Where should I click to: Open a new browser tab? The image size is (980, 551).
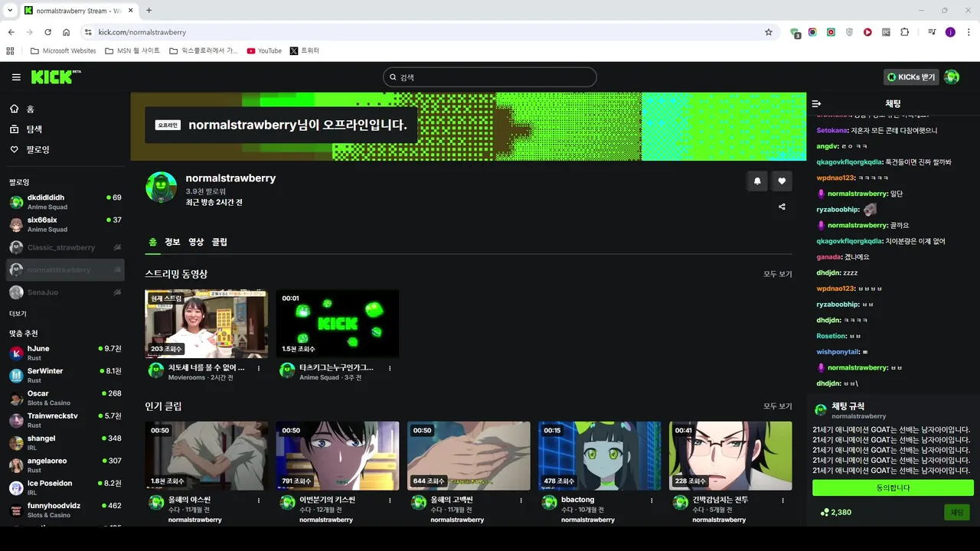pyautogui.click(x=149, y=11)
